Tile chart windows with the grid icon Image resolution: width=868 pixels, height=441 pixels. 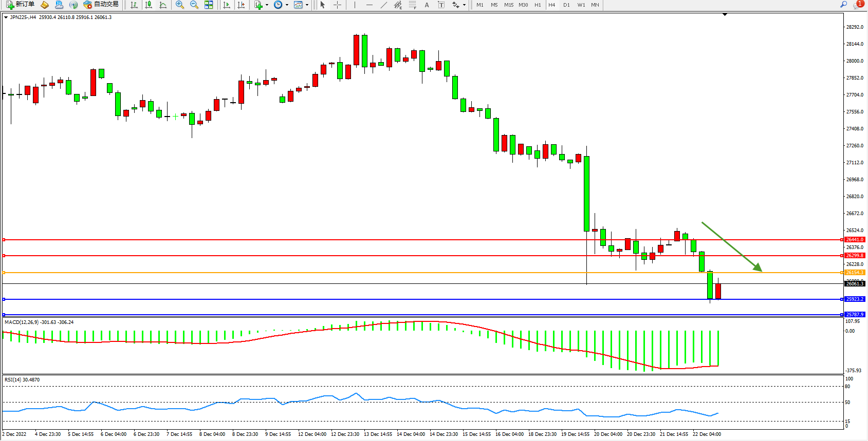[x=209, y=5]
